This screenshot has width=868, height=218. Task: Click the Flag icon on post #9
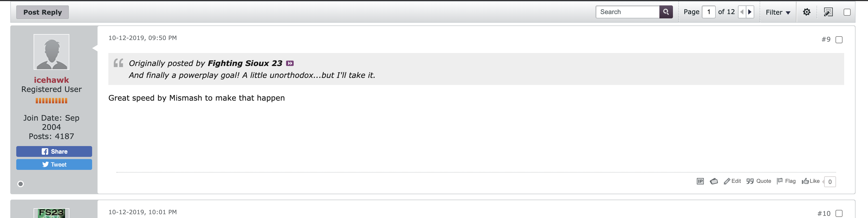[786, 181]
